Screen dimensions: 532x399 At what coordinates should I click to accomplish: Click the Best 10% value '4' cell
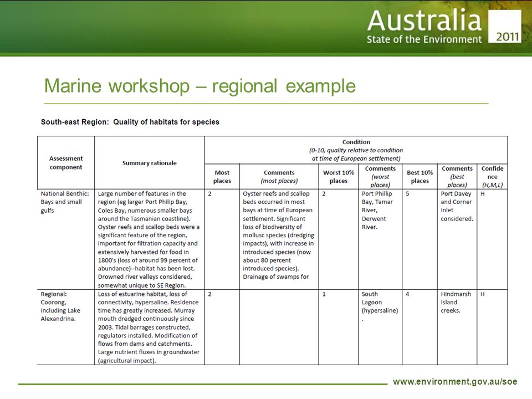(420, 327)
